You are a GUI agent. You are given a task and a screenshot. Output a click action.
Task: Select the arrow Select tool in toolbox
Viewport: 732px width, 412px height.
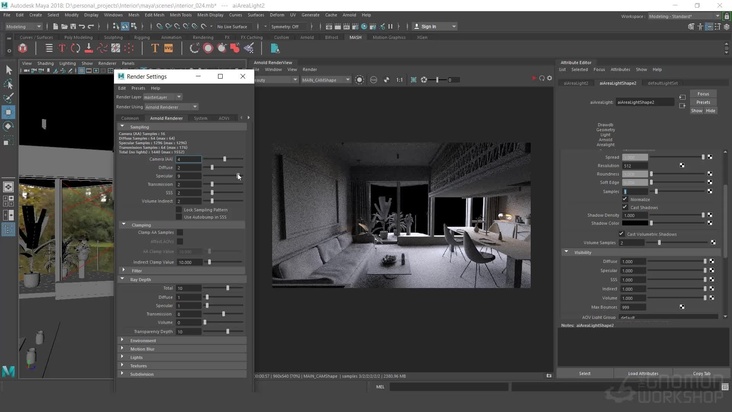8,70
